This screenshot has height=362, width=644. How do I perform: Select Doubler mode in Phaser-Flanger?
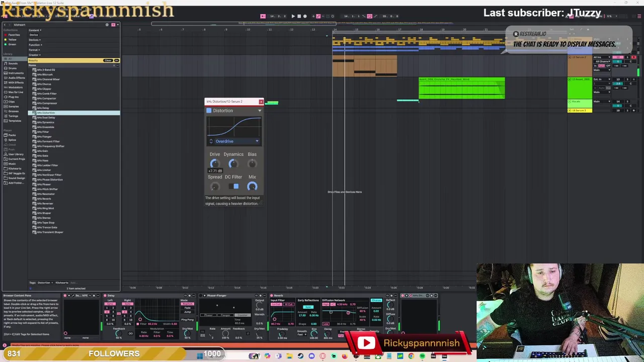pos(243,315)
